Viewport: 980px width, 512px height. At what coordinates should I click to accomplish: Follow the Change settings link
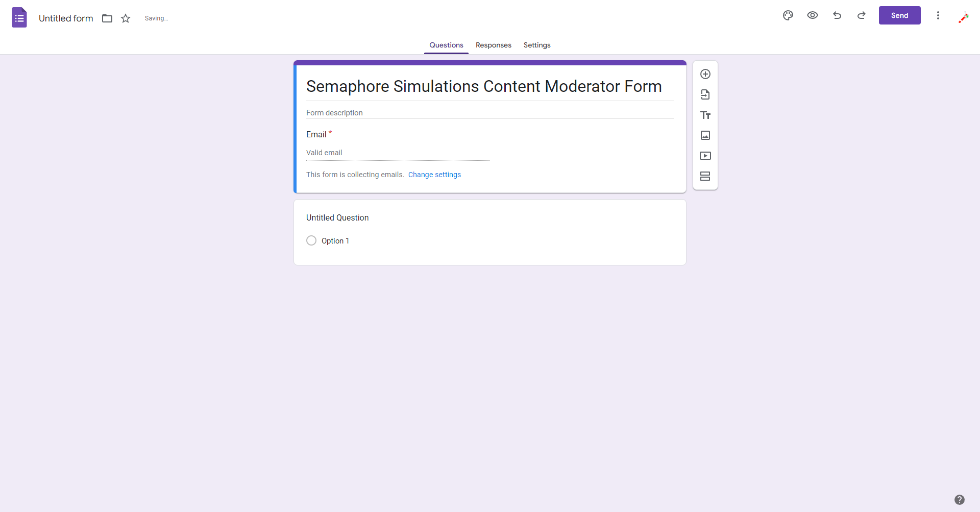click(434, 175)
